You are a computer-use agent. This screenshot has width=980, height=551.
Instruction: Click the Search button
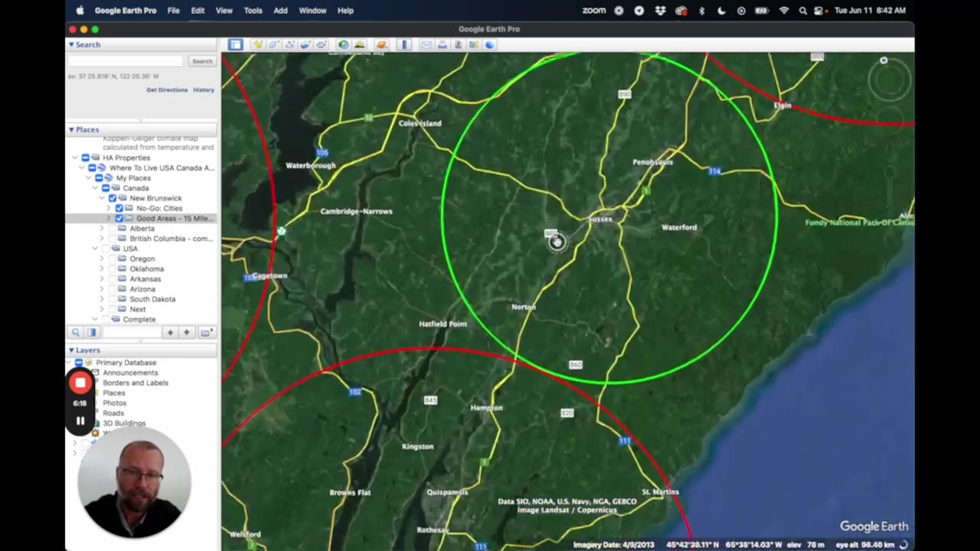[202, 61]
